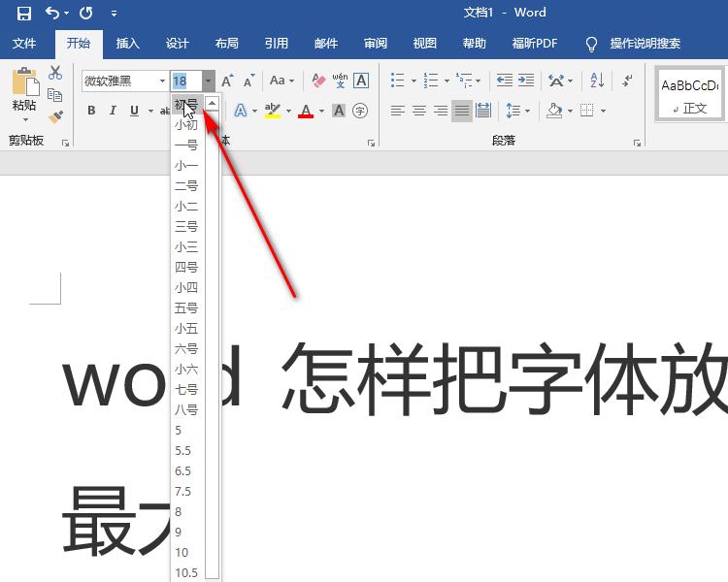Screen dimensions: 728x582
Task: Open the underline style dropdown arrow
Action: 150,111
